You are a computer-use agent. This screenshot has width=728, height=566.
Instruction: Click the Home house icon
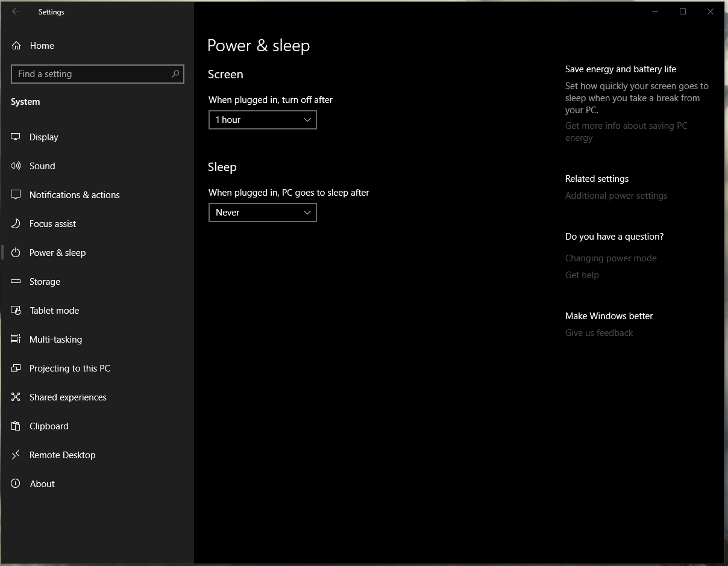click(16, 46)
